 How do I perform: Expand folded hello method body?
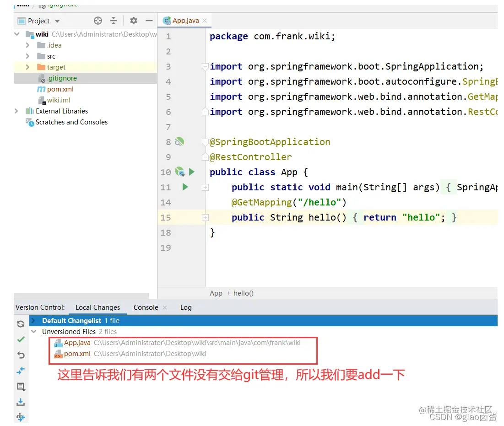coord(205,217)
